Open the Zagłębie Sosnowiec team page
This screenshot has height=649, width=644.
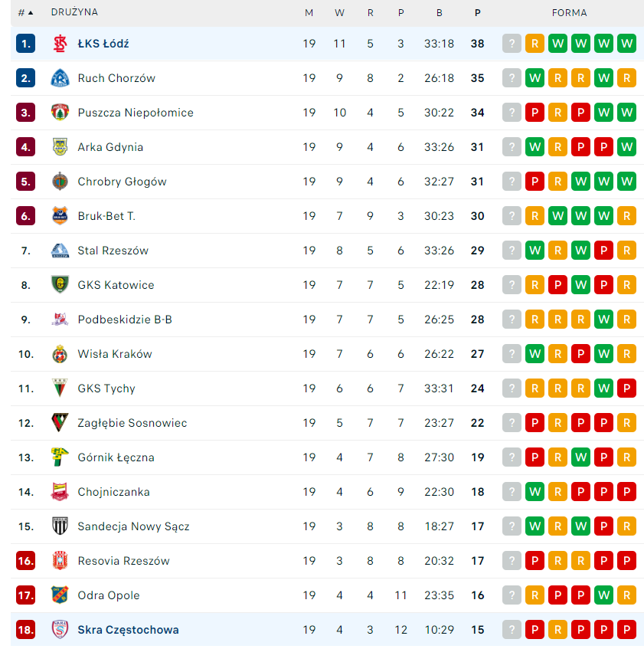click(132, 423)
